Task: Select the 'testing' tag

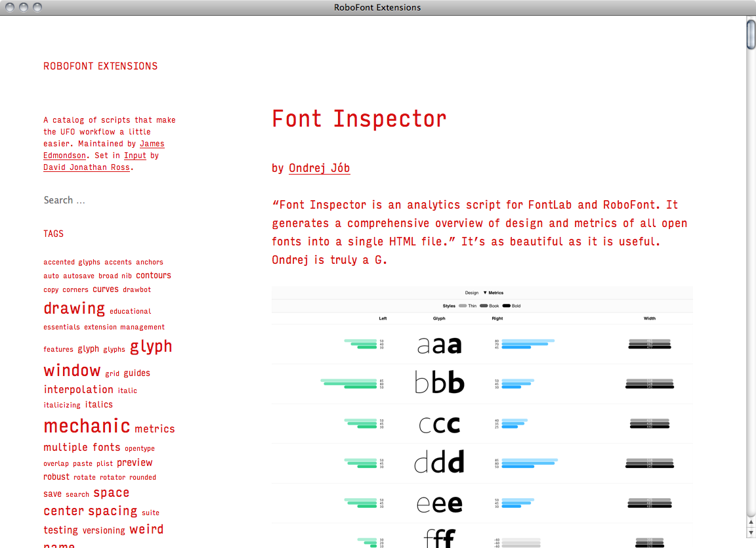Action: click(x=61, y=530)
